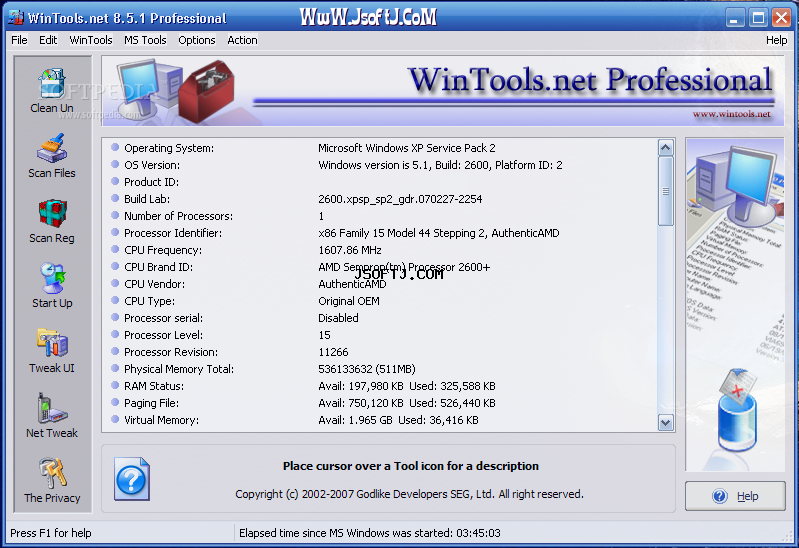Visit the www.wintools.net link in banner
The image size is (799, 548).
tap(731, 114)
